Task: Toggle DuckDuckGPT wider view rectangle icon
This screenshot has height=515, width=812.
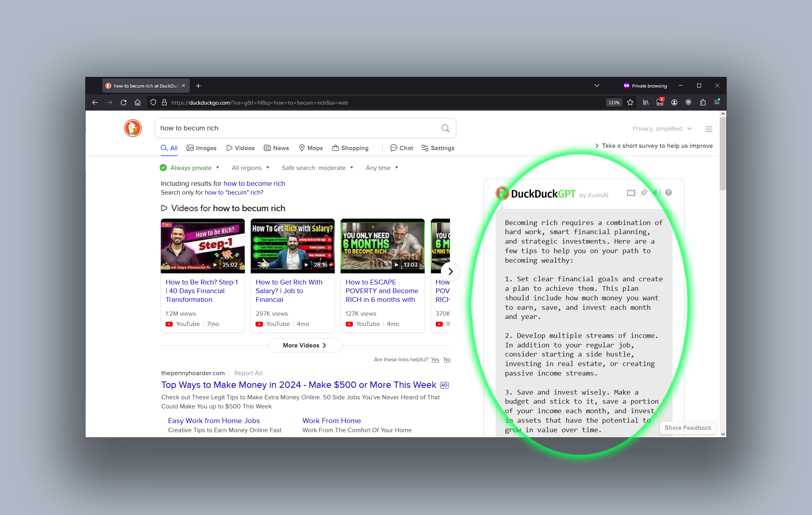Action: tap(631, 193)
